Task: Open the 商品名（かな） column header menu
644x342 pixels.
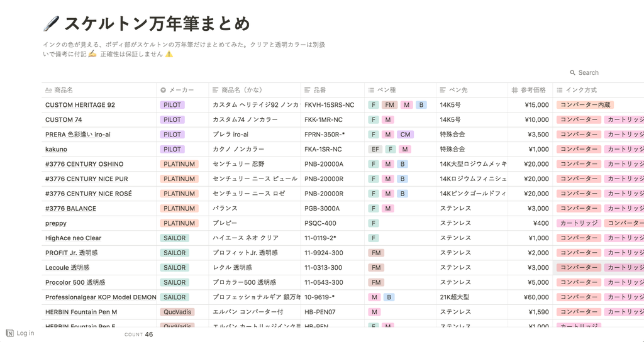Action: (255, 90)
